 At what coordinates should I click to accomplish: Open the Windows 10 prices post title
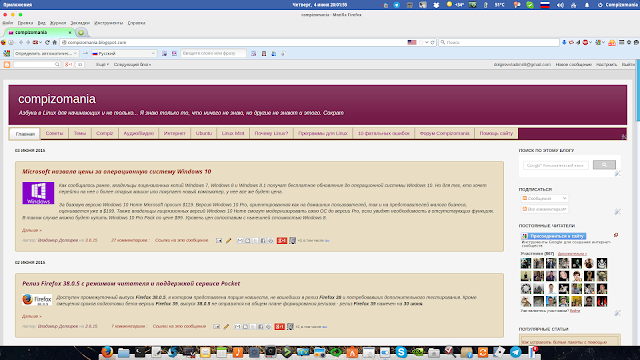[x=117, y=172]
